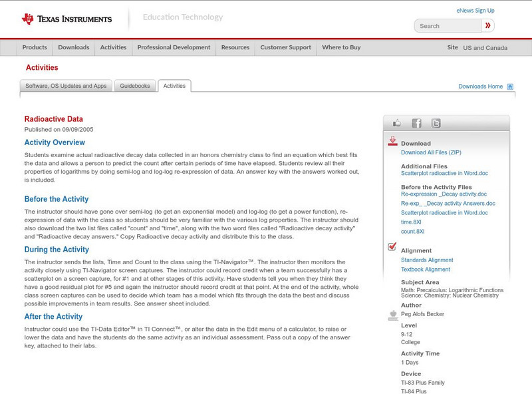Click 'Published on 09/09/2005' text
Viewport: 532px width, 394px height.
coord(59,129)
